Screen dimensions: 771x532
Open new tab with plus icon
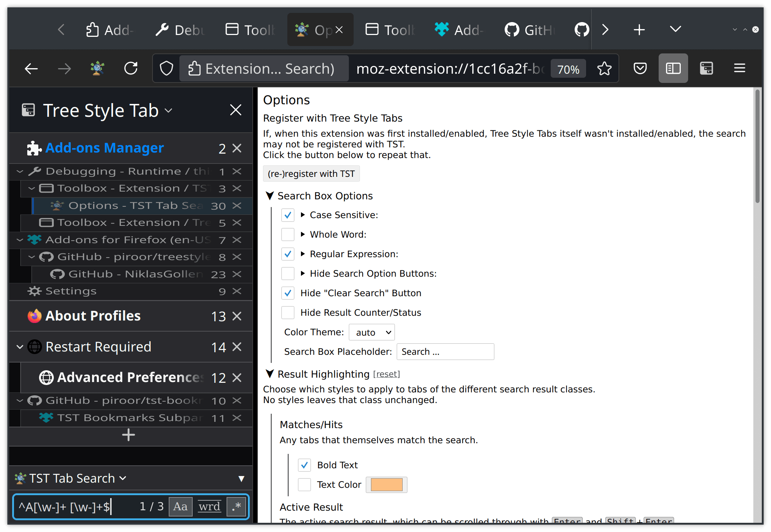click(x=639, y=30)
